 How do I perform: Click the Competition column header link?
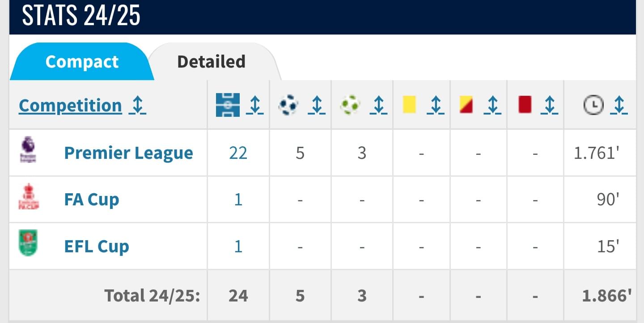pyautogui.click(x=70, y=106)
